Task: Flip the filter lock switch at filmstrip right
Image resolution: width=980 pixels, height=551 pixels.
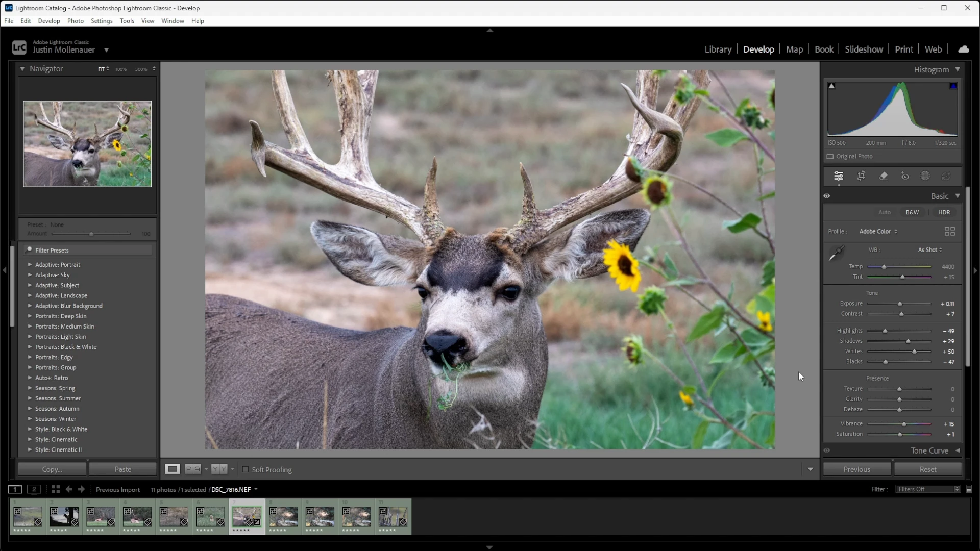Action: (969, 489)
